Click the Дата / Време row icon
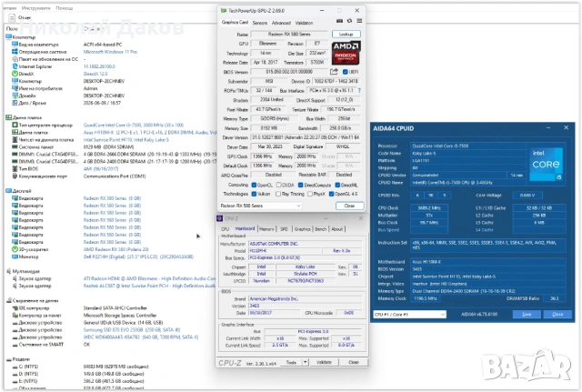 [15, 103]
